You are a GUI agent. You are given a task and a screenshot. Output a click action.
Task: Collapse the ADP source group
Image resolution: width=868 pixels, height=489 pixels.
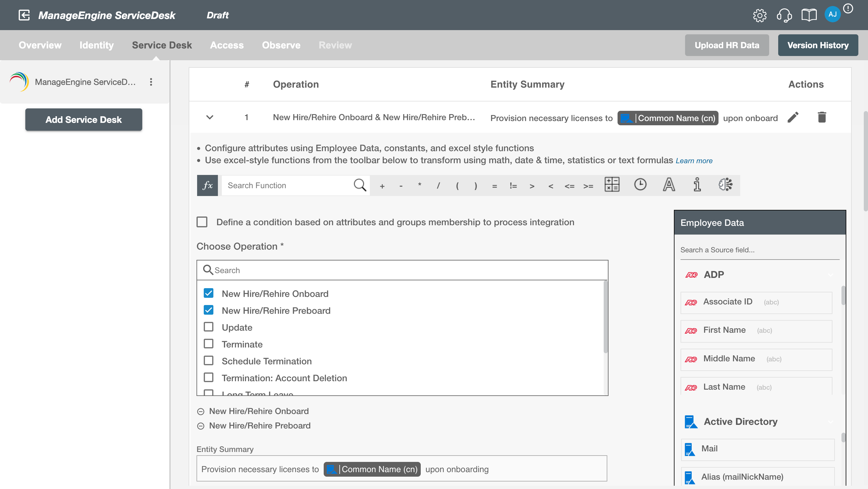[831, 275]
